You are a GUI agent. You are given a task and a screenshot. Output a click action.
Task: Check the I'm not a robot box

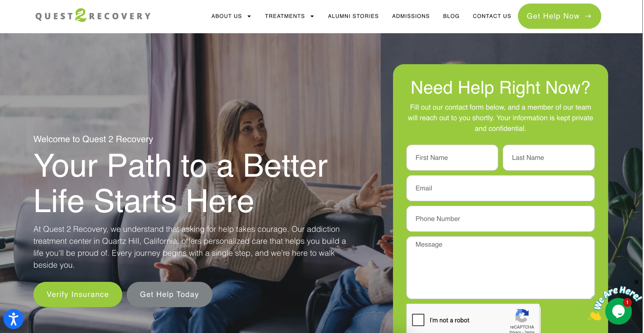pyautogui.click(x=418, y=320)
